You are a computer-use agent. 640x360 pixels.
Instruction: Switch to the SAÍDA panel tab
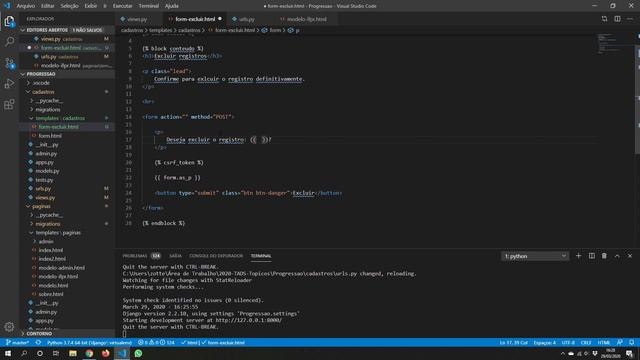click(x=176, y=256)
